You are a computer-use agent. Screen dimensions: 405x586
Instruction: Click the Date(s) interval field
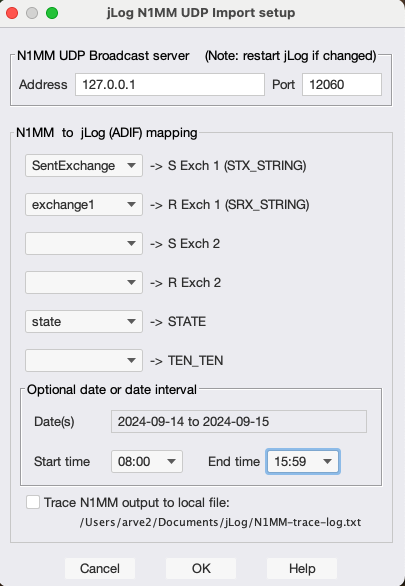pos(239,422)
